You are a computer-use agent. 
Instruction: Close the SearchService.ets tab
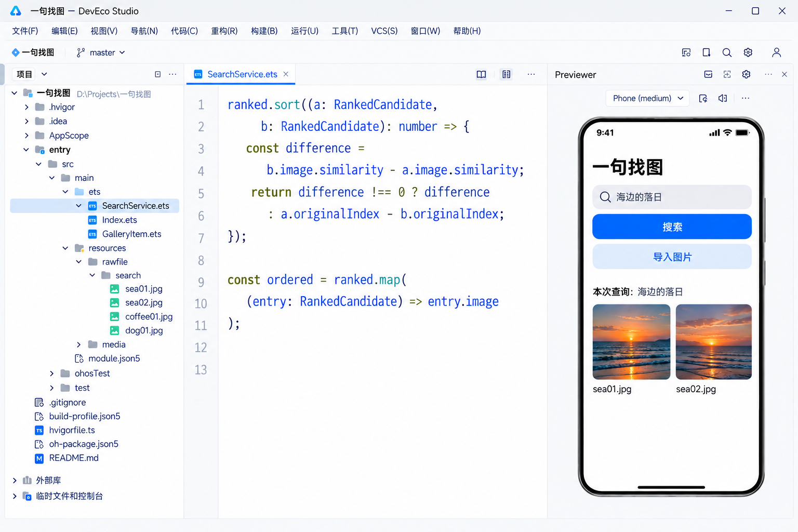coord(286,74)
